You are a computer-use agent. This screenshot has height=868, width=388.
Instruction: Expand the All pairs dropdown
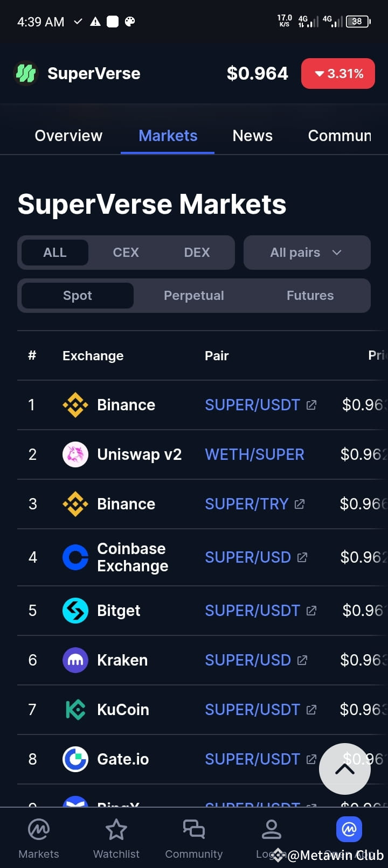click(307, 253)
